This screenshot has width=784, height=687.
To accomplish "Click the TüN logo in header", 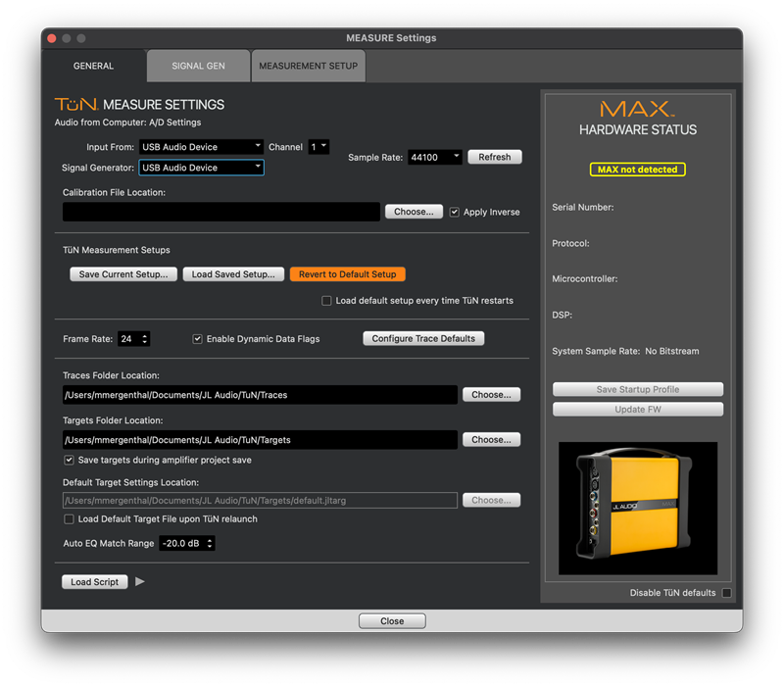I will [x=76, y=104].
